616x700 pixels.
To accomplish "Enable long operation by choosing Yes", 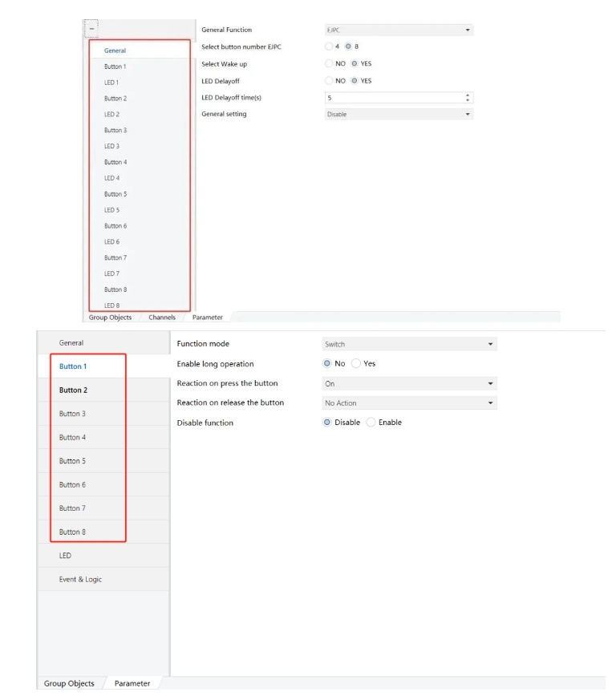I will 356,364.
